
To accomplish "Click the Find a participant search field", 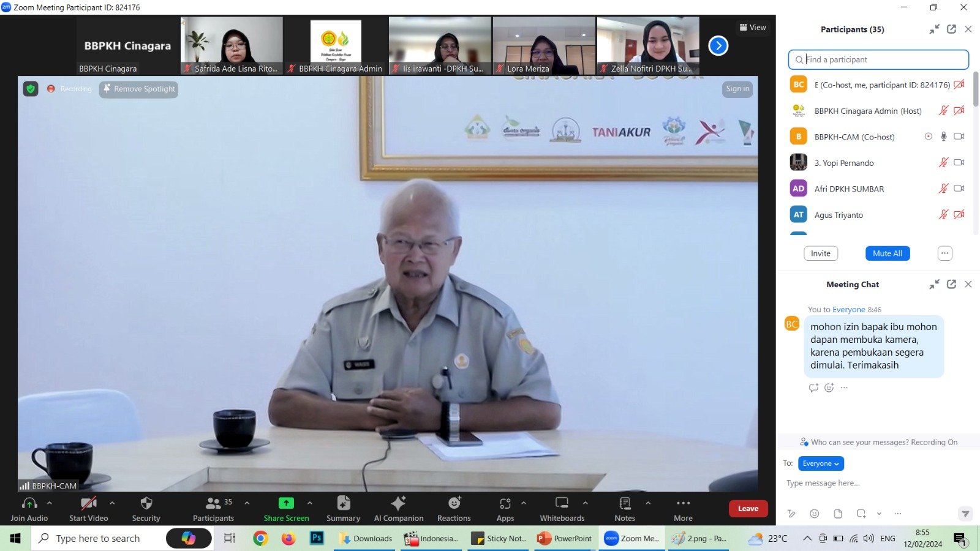I will click(882, 59).
